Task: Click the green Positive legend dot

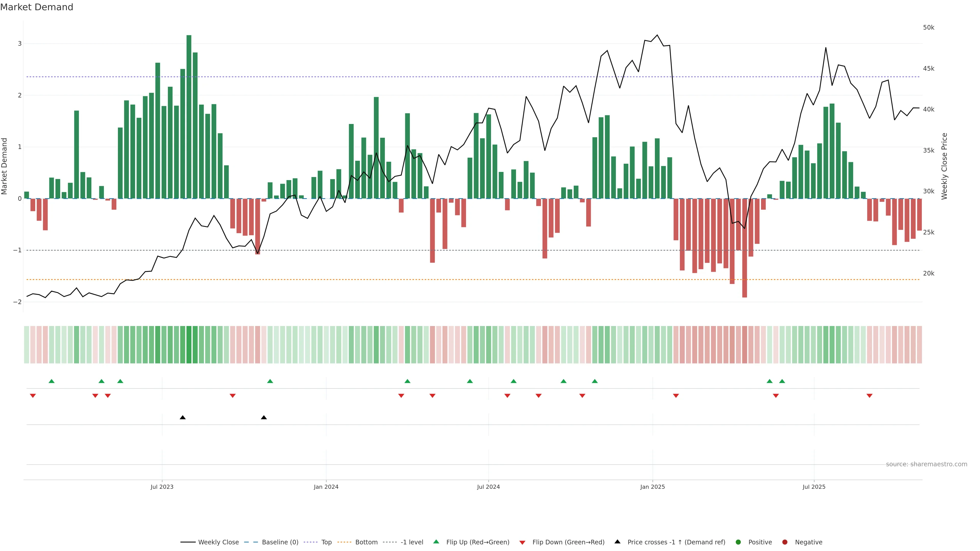Action: (x=738, y=542)
